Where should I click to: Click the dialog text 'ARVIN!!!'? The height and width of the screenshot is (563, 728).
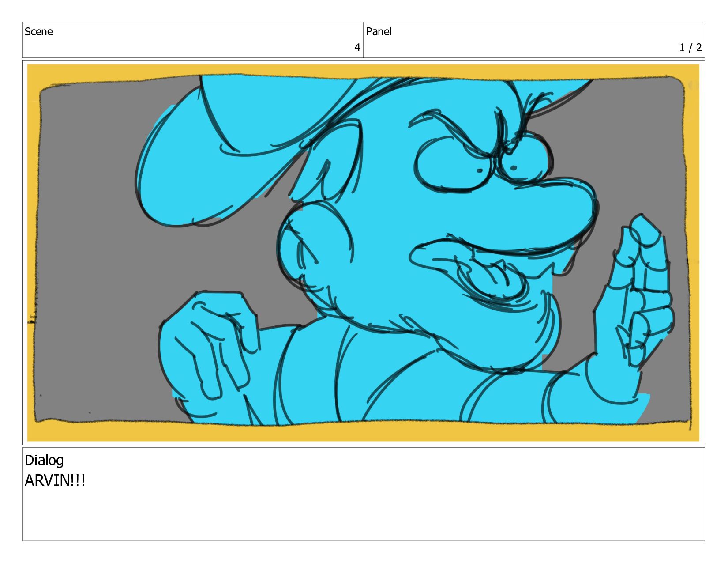[55, 480]
